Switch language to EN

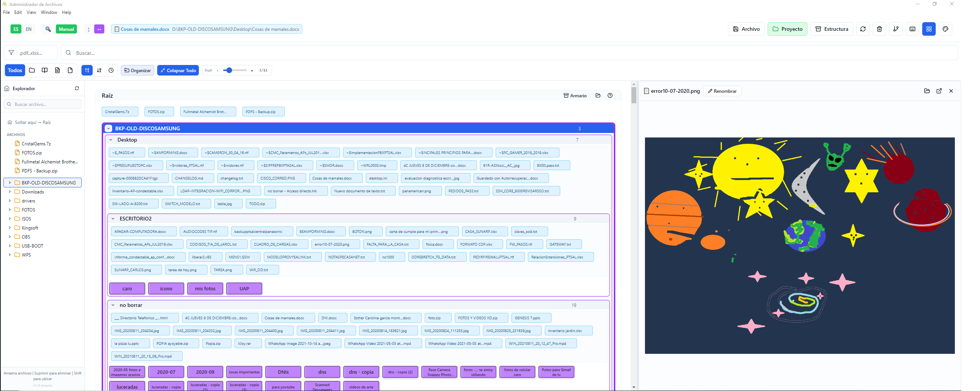point(29,29)
